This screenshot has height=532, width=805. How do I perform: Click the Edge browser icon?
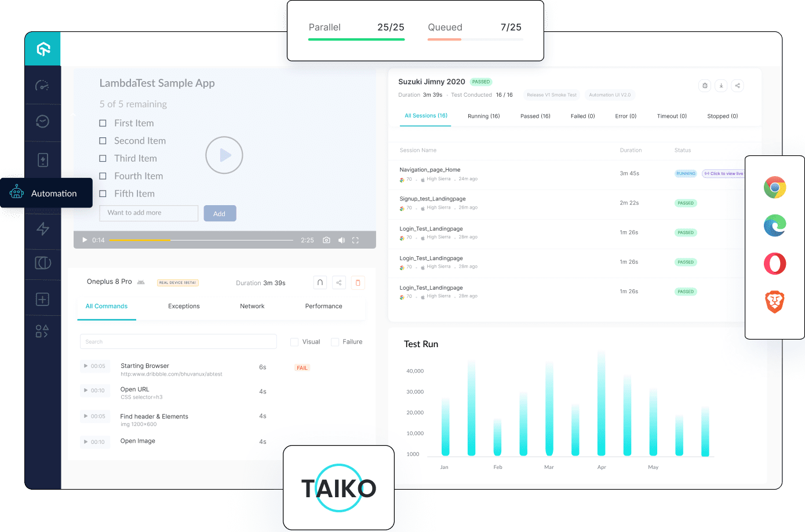775,225
